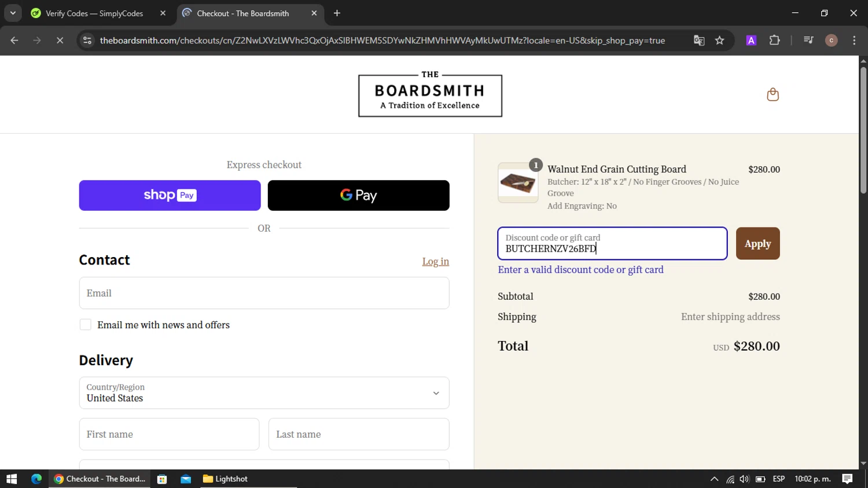Bookmark this page with star icon
This screenshot has height=488, width=868.
tap(719, 41)
